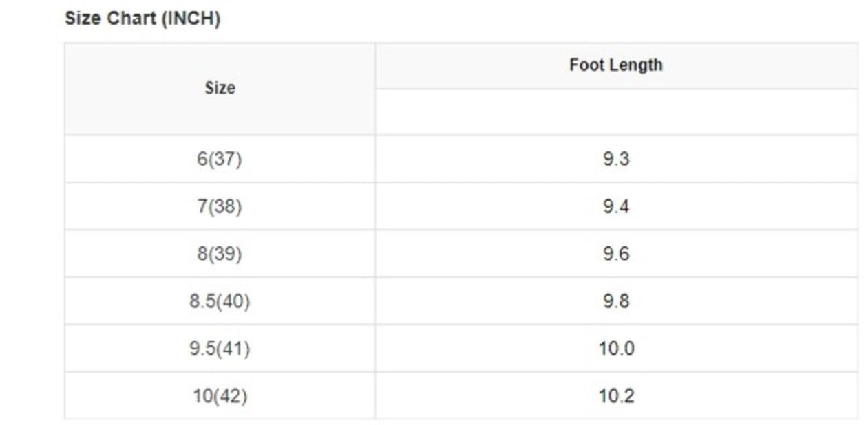Select the 8.5(40) size cell
This screenshot has height=425, width=868.
[x=220, y=301]
